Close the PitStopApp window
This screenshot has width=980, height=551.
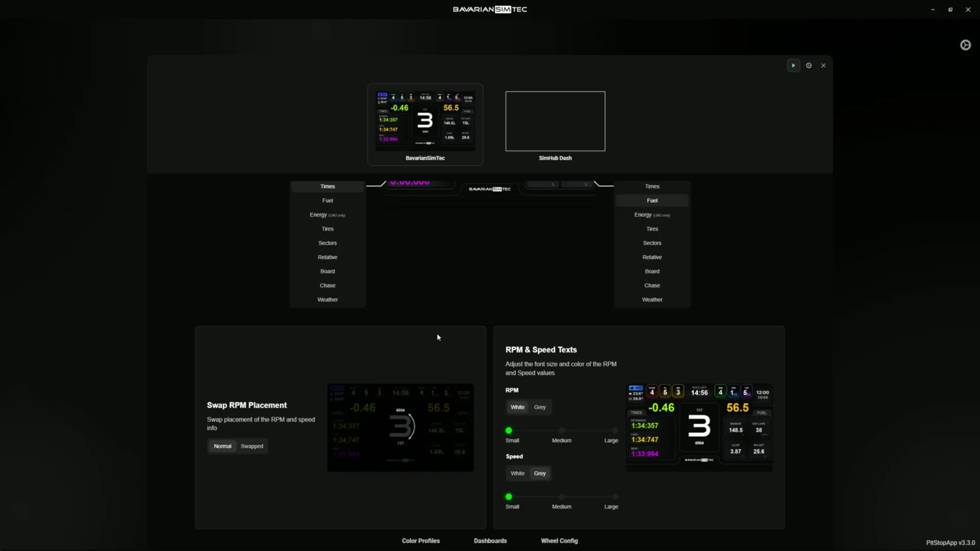968,10
